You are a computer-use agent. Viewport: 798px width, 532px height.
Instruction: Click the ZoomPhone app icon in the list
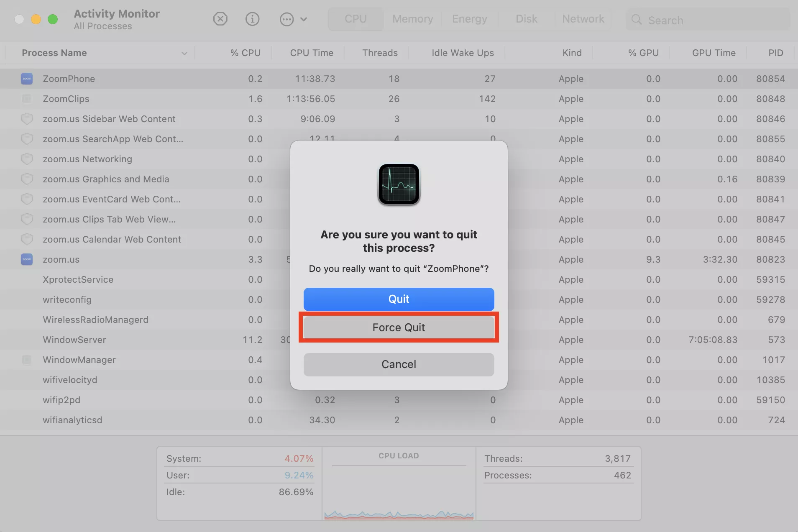tap(27, 78)
